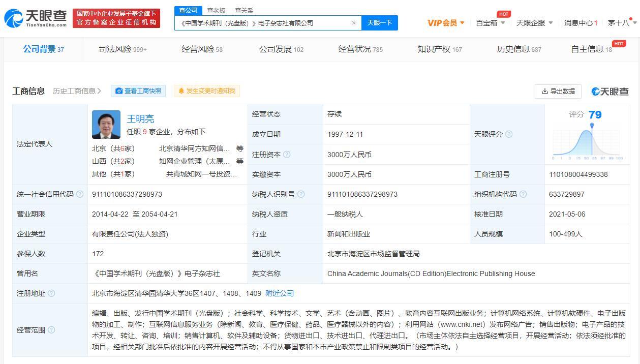Click approval date 2021-05-06
Screen dimensions: 640x364
click(567, 214)
